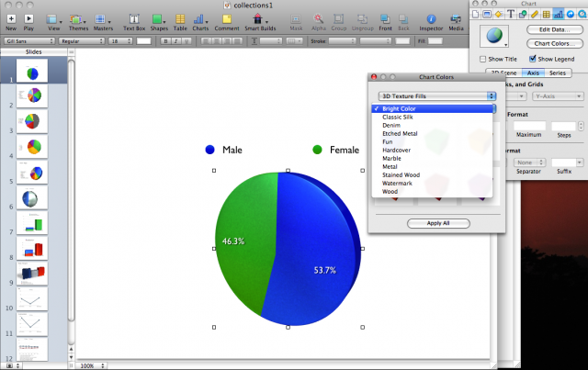Open the Masters chooser
This screenshot has width=588, height=370.
click(103, 22)
